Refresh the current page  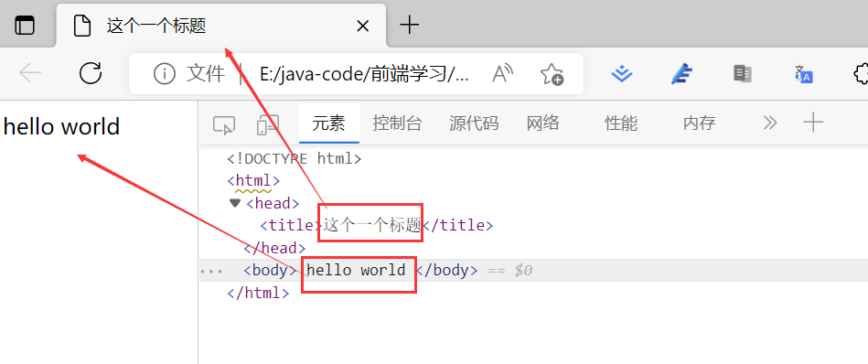pos(91,73)
